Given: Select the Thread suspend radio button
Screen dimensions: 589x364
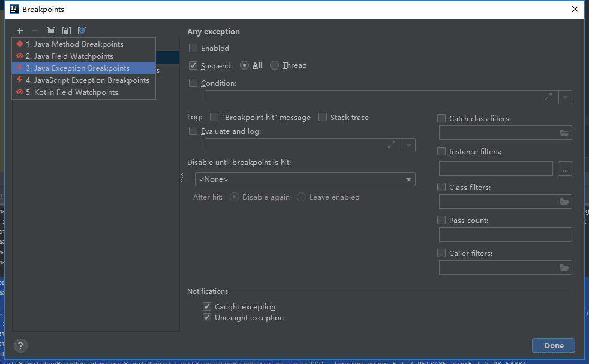Looking at the screenshot, I should (x=275, y=65).
